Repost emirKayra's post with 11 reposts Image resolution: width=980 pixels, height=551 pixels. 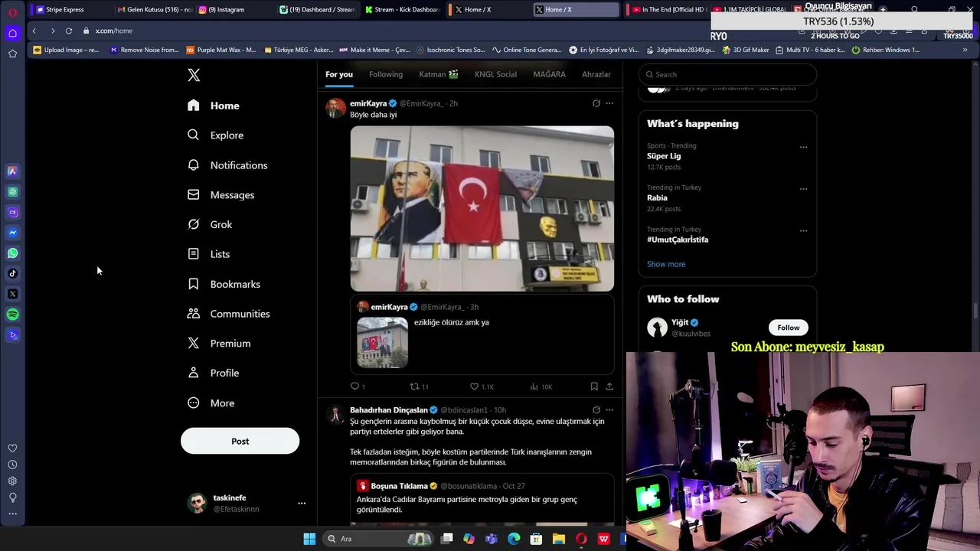click(419, 386)
